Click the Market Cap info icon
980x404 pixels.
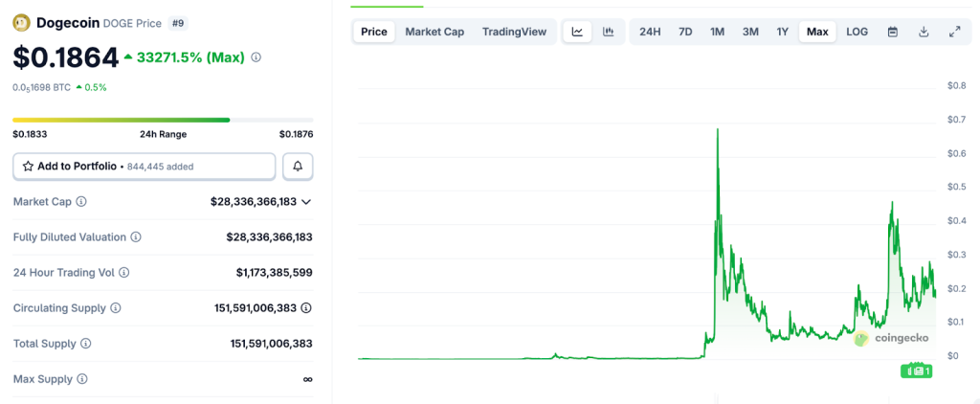(x=81, y=202)
